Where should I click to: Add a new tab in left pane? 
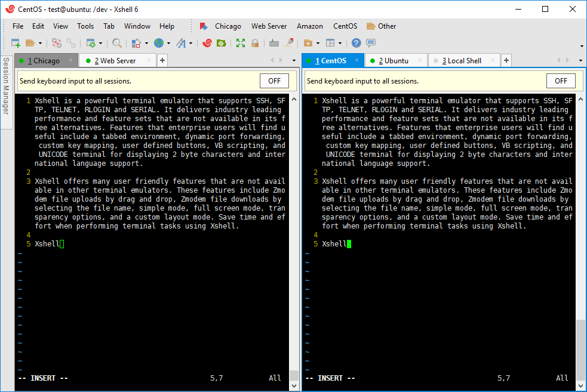(162, 60)
